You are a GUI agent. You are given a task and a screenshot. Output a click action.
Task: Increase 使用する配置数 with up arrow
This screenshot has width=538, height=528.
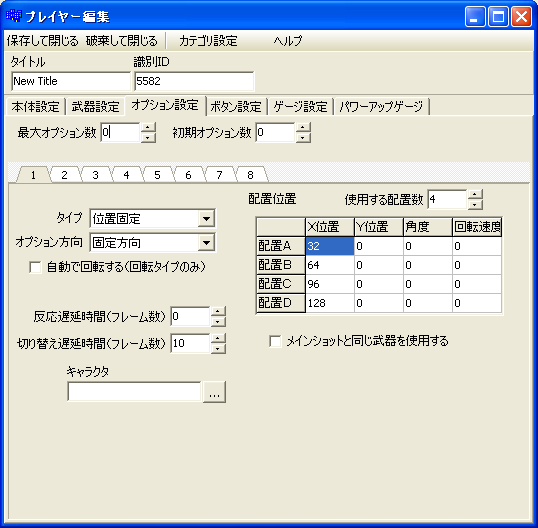[475, 194]
